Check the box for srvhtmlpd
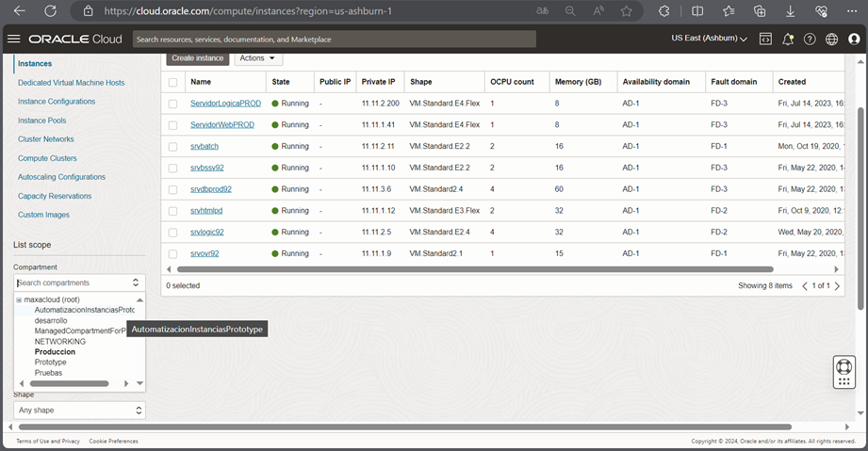The width and height of the screenshot is (868, 451). click(x=173, y=211)
